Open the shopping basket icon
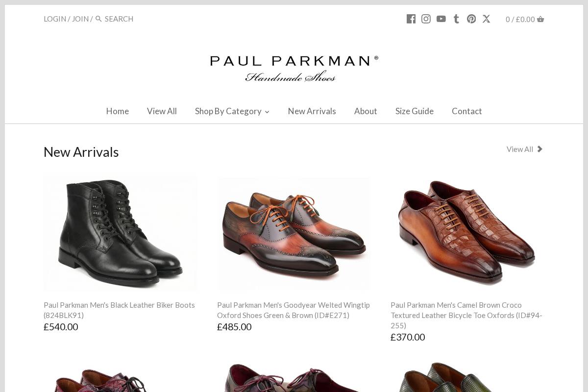 pyautogui.click(x=540, y=19)
